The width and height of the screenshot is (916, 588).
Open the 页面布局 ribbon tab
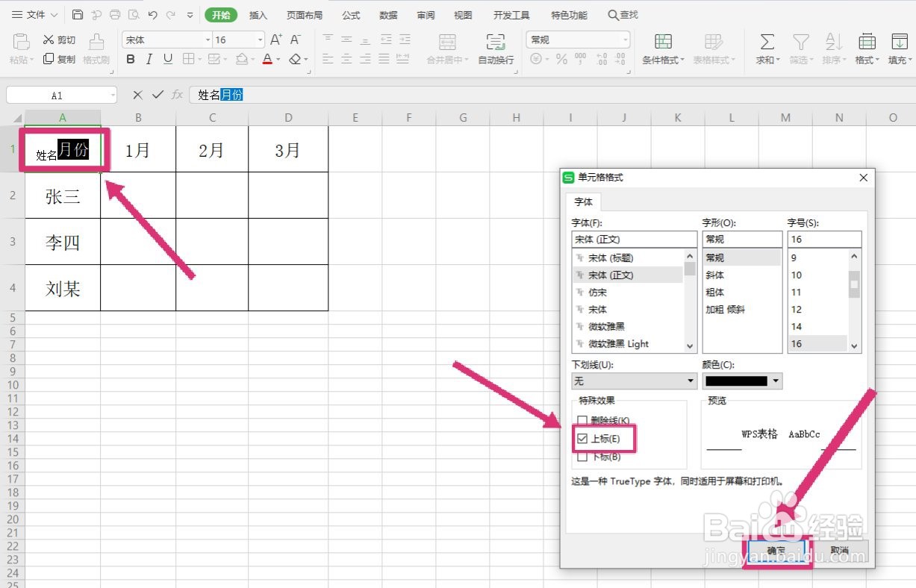[x=305, y=15]
